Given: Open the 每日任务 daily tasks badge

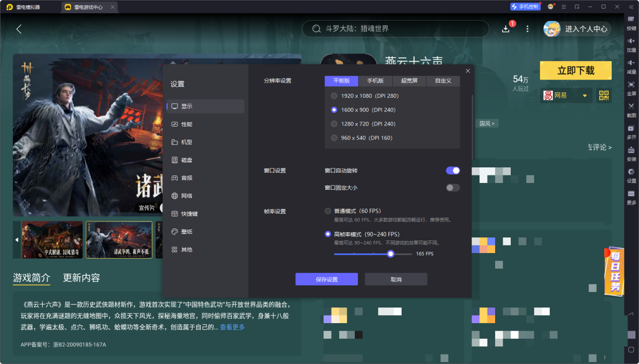Looking at the screenshot, I should coord(614,271).
